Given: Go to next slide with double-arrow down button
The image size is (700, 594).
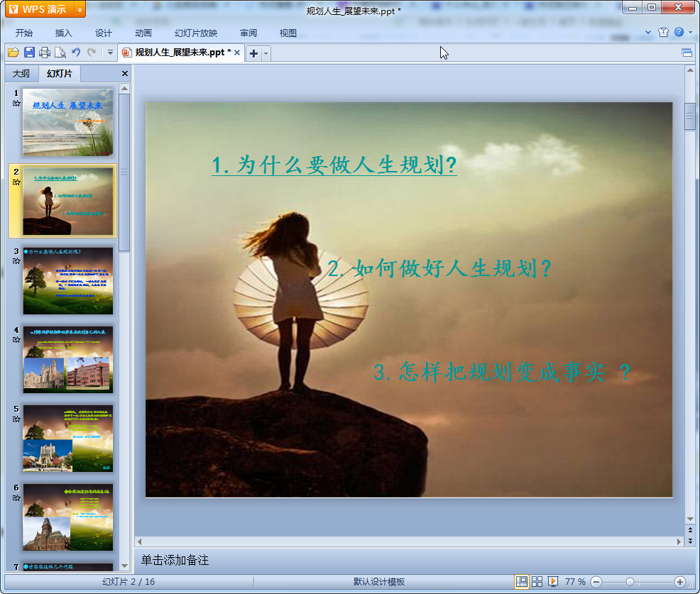Looking at the screenshot, I should 690,541.
